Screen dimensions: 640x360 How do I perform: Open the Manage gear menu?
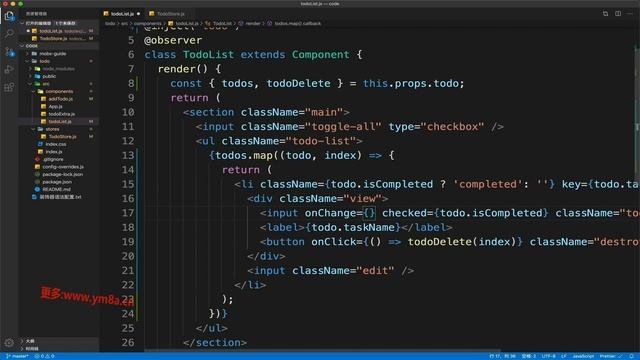9,343
